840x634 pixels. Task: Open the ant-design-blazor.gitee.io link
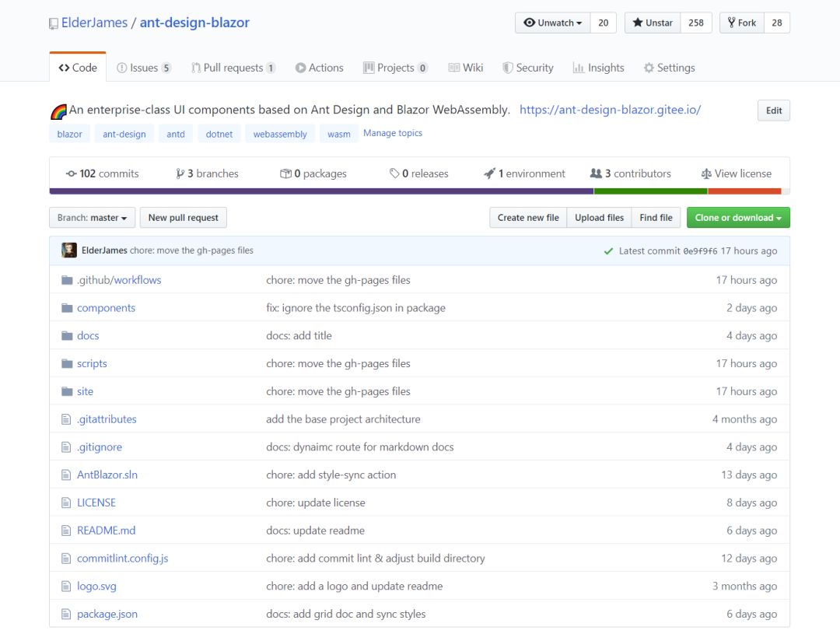[610, 110]
